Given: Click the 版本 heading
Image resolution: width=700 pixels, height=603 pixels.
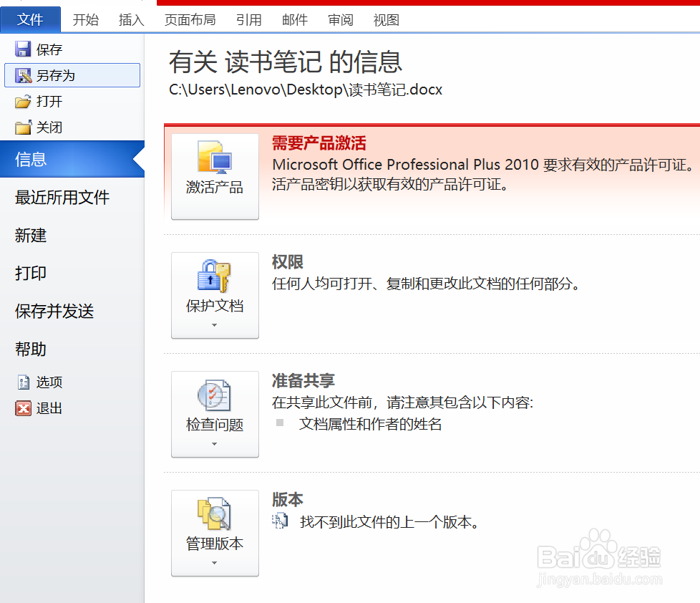Looking at the screenshot, I should pyautogui.click(x=288, y=500).
